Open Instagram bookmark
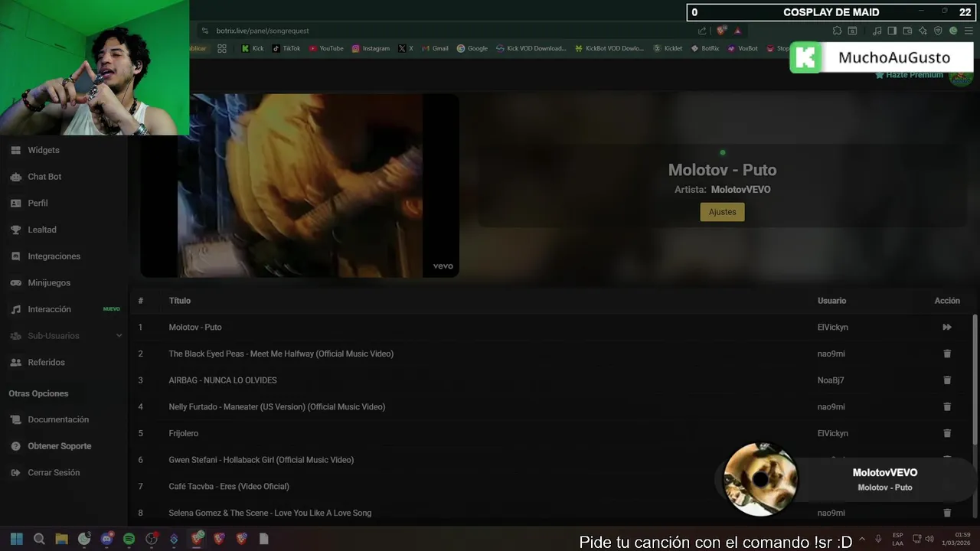 click(371, 48)
